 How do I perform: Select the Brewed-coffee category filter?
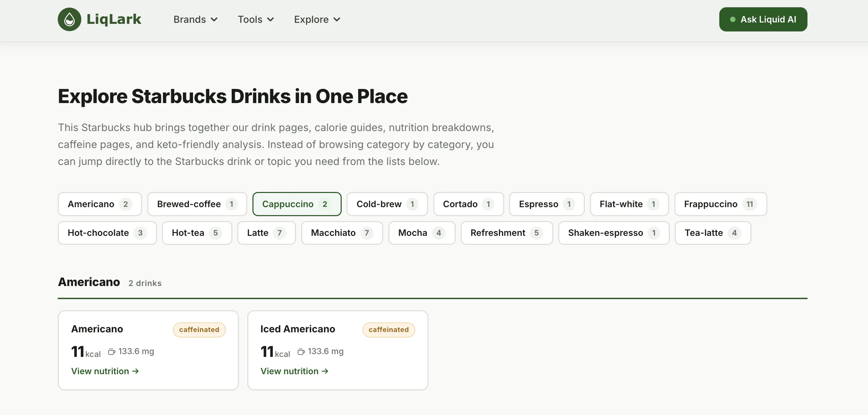pyautogui.click(x=197, y=204)
